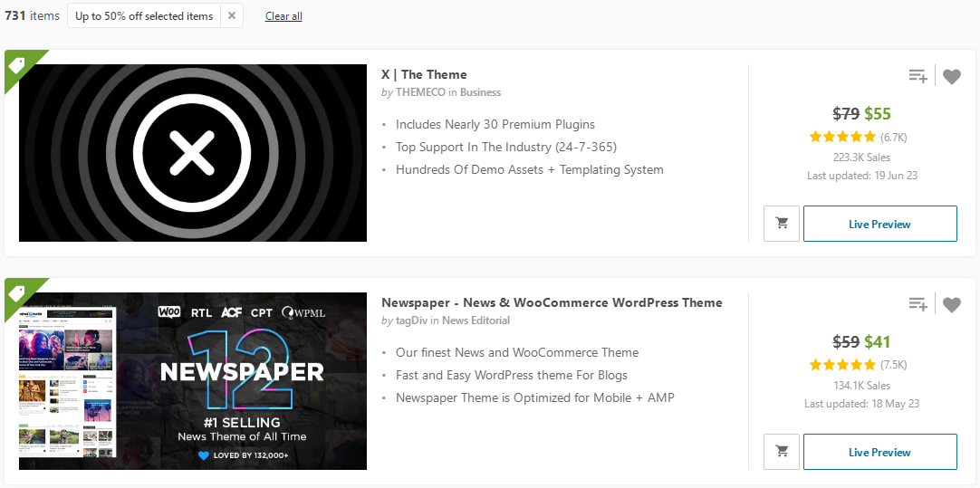Click the '$41' sale price
Viewport: 980px width, 488px height.
[878, 342]
